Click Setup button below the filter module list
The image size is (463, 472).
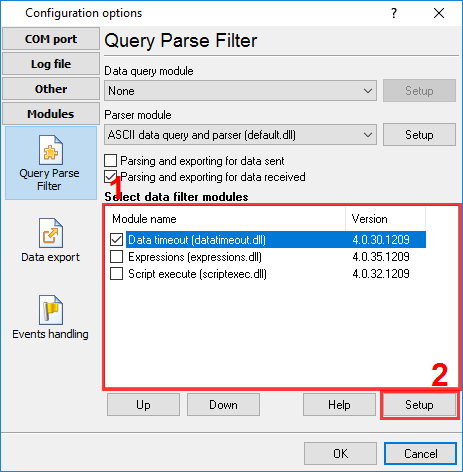tap(419, 405)
